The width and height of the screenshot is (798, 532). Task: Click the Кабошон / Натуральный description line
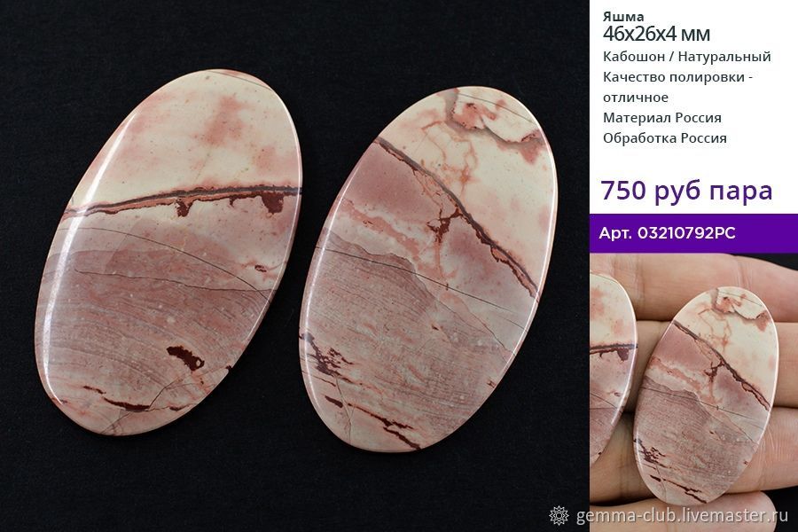point(686,57)
